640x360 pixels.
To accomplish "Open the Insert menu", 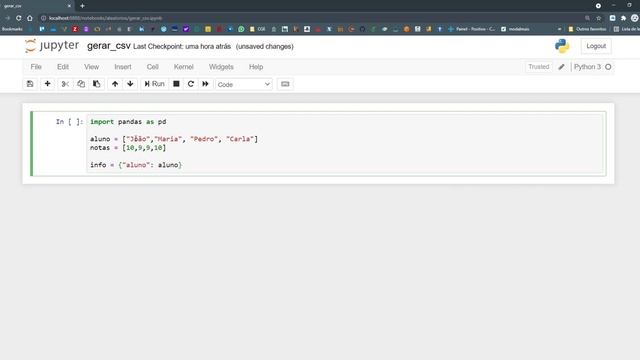I will [123, 67].
